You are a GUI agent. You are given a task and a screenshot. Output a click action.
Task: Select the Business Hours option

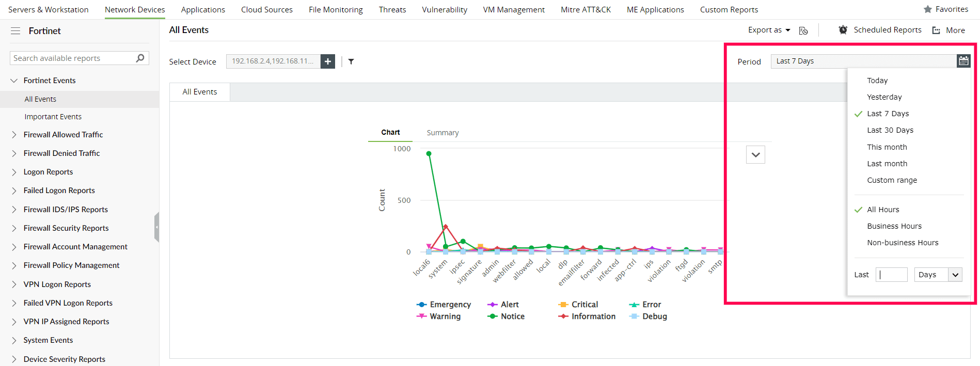tap(894, 226)
